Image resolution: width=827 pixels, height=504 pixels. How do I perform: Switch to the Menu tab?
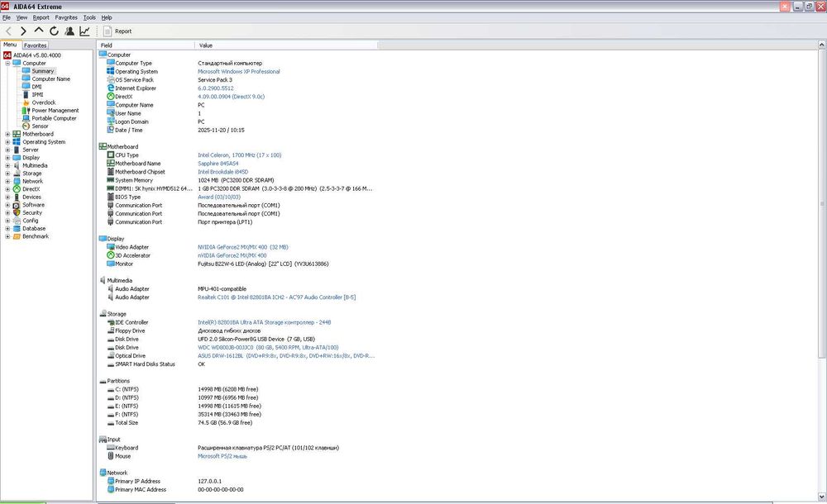pyautogui.click(x=11, y=45)
